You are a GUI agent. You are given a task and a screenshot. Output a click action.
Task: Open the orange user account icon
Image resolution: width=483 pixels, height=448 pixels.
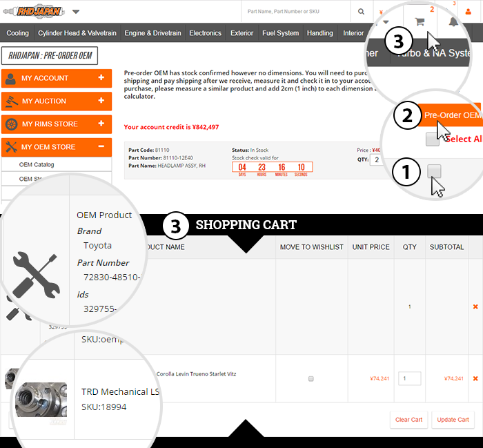(469, 12)
